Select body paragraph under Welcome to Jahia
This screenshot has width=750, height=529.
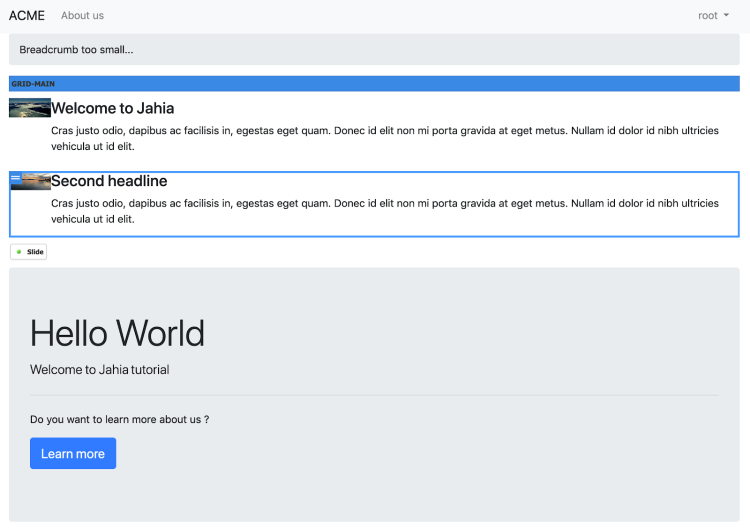click(x=385, y=138)
